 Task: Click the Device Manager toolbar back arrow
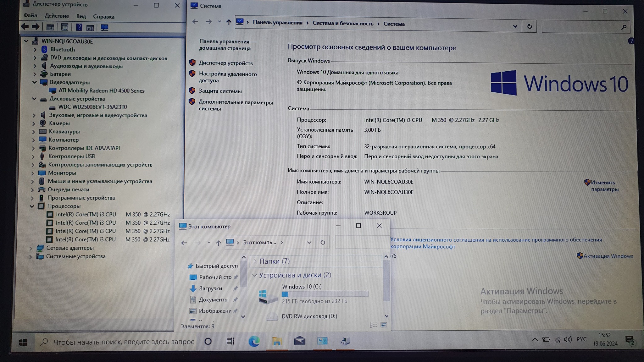coord(25,27)
